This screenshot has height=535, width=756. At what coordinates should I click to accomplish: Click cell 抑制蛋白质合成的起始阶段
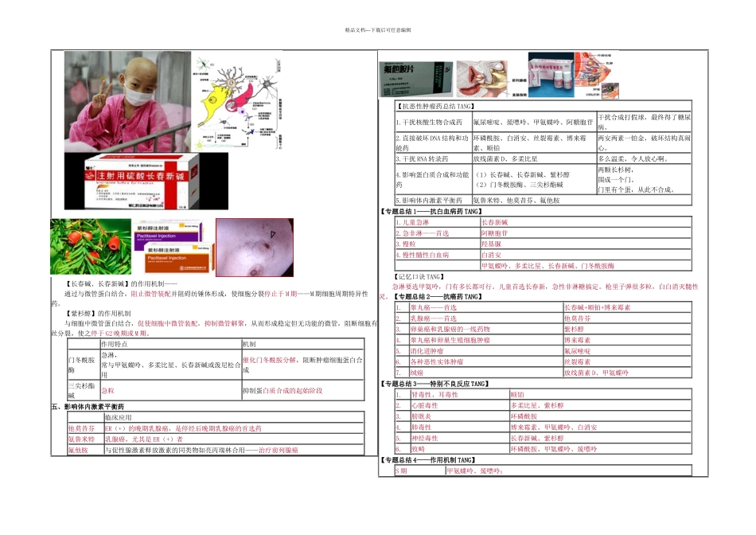[x=283, y=390]
